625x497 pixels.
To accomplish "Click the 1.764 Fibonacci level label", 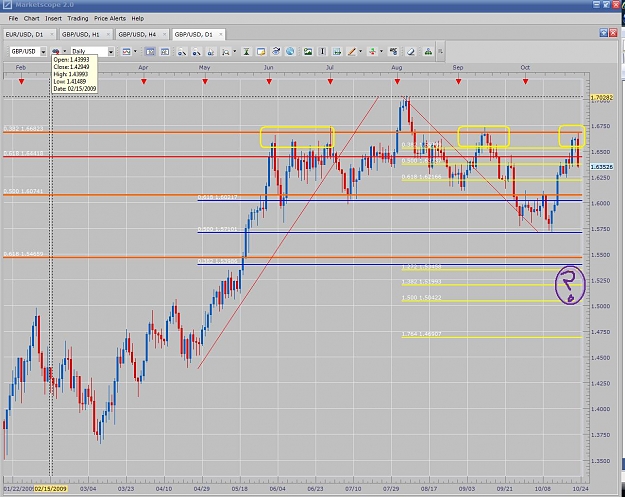I will click(422, 334).
